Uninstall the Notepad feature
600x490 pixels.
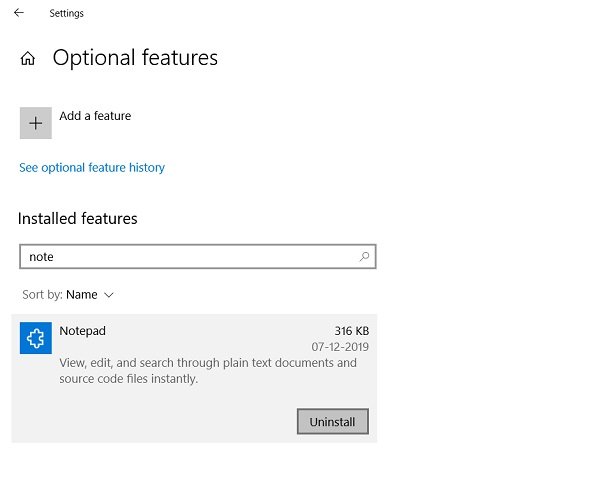332,422
